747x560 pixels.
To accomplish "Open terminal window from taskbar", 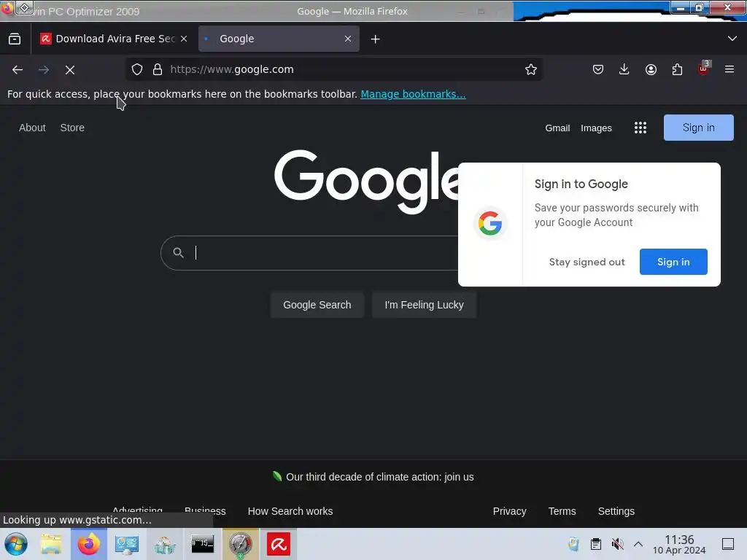I will point(203,544).
